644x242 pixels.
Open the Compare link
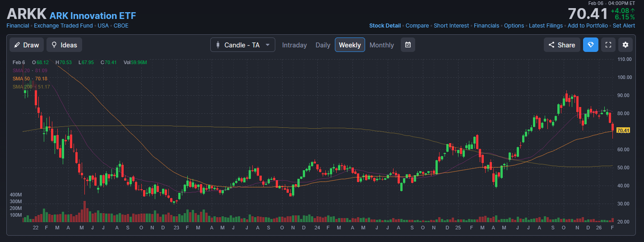(417, 26)
